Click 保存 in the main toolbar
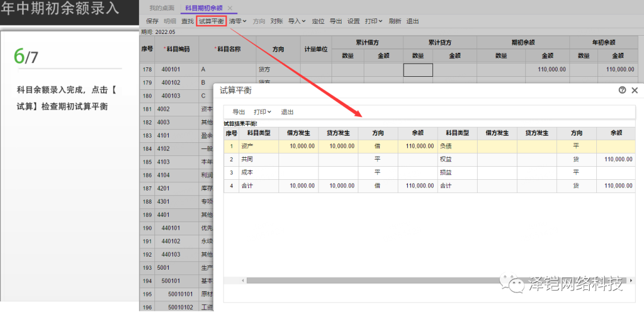 point(152,21)
